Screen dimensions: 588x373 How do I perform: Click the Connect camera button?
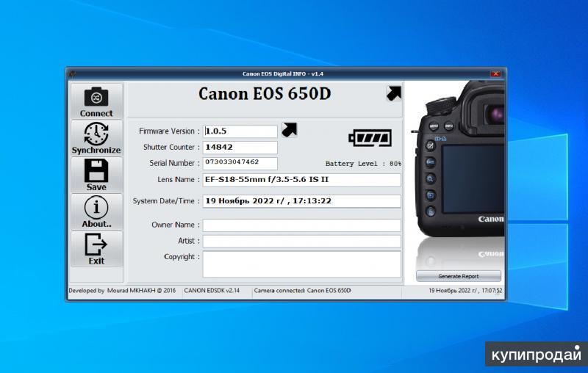point(96,101)
